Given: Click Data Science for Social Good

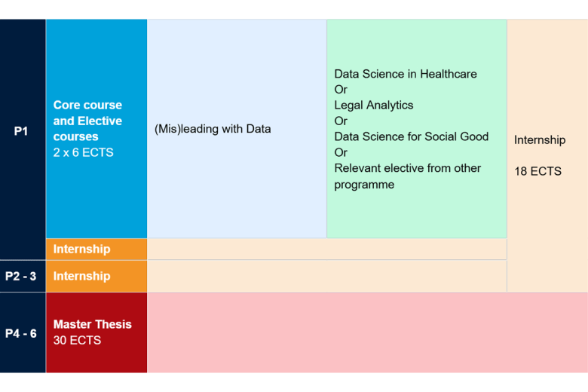Looking at the screenshot, I should (x=411, y=136).
